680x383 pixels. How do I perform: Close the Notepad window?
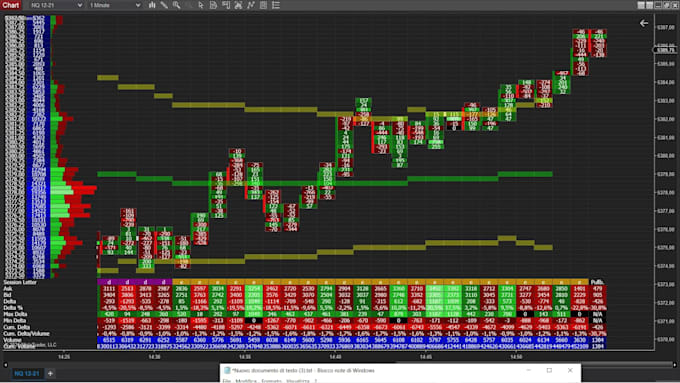click(570, 370)
